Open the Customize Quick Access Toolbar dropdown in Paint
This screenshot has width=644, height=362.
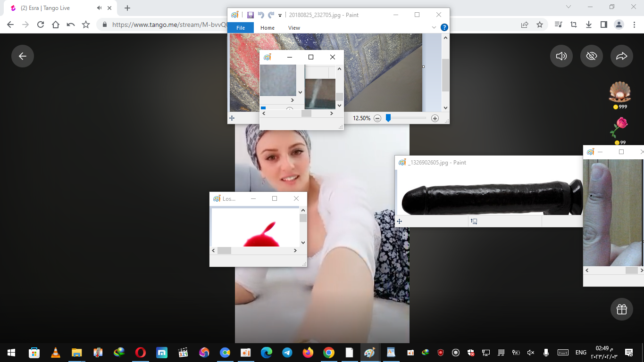280,16
